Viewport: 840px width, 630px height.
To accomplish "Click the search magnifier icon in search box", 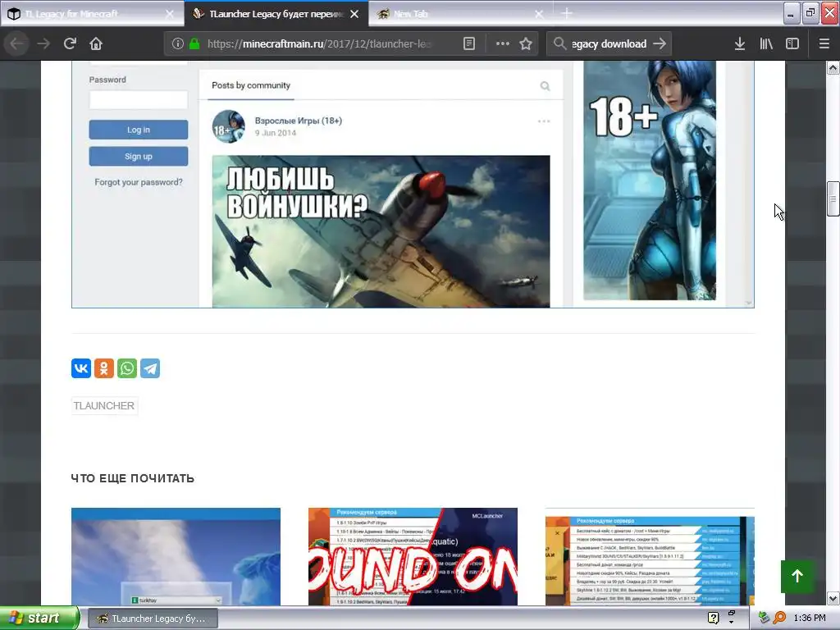I will (x=559, y=43).
